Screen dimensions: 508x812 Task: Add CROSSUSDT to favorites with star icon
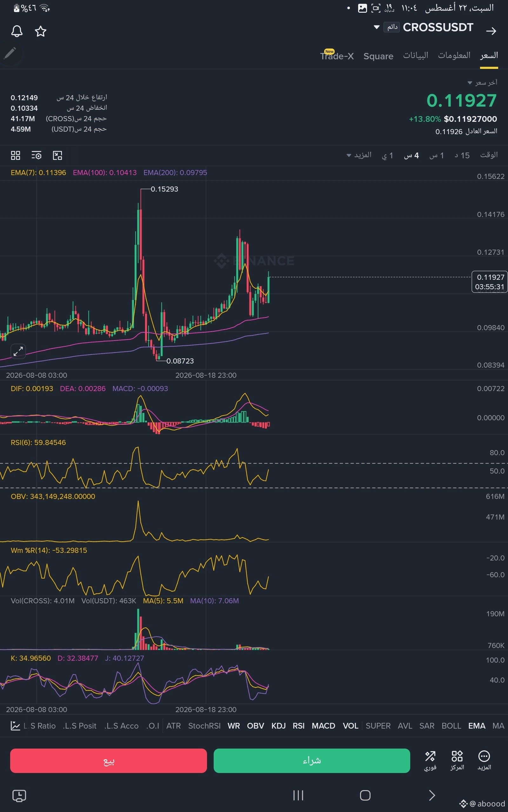click(x=41, y=31)
